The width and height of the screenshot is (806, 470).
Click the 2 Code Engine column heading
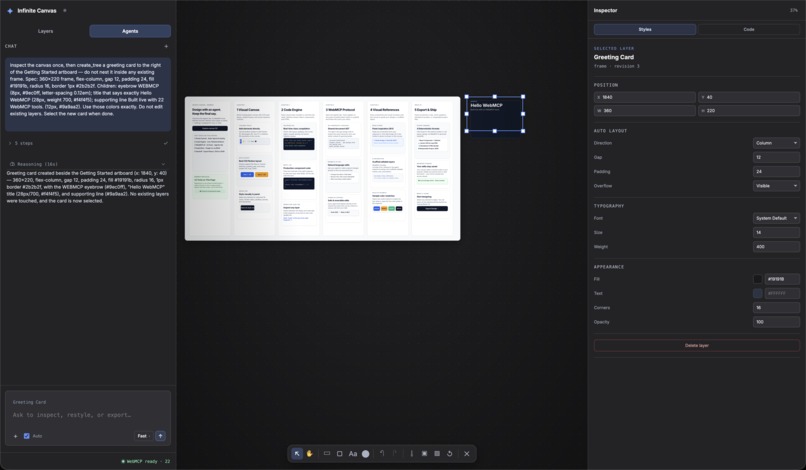291,110
